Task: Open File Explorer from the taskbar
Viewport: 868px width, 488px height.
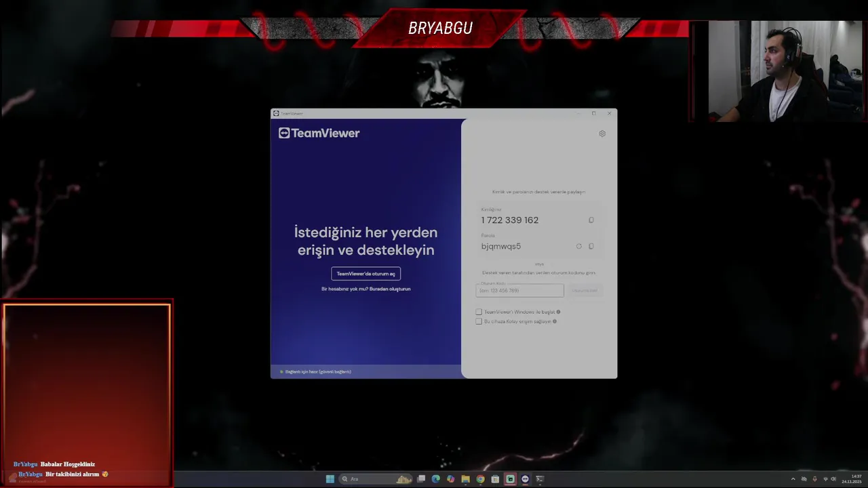Action: click(465, 479)
